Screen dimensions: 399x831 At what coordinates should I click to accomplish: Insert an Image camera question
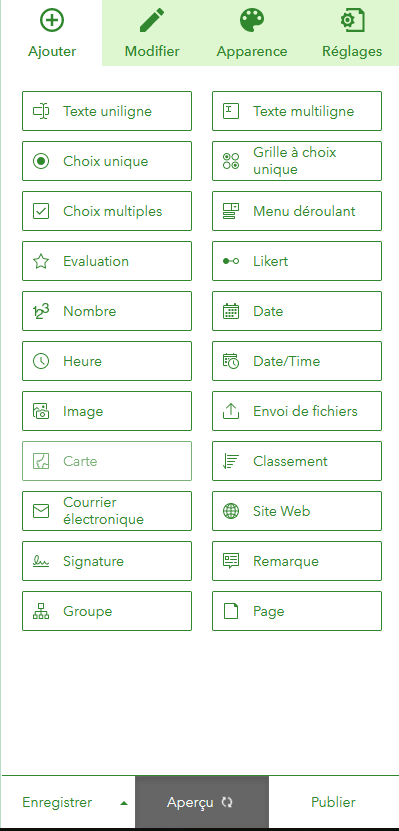pos(107,411)
